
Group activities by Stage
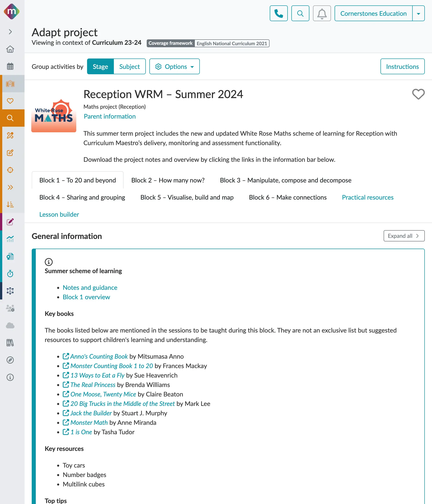(x=100, y=66)
